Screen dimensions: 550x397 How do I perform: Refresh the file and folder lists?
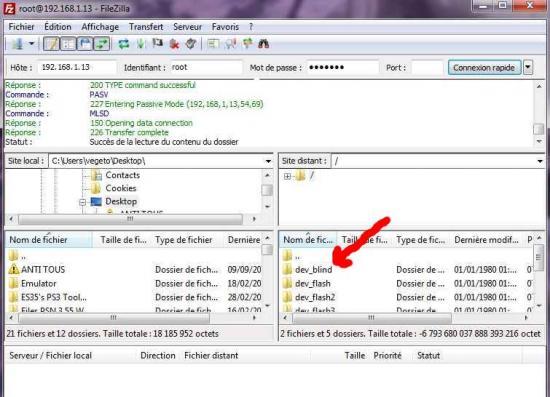[x=123, y=44]
